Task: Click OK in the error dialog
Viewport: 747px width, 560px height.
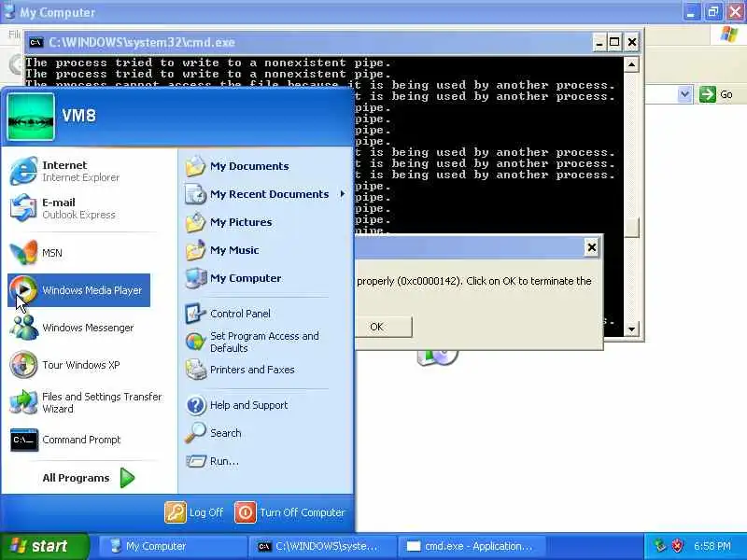Action: [x=383, y=327]
